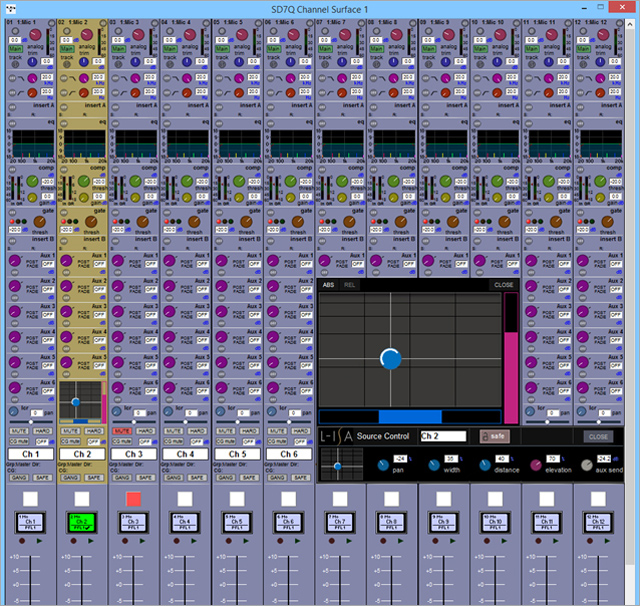
Task: Click Ch 5 LCD scribble strip button
Action: pos(237,522)
